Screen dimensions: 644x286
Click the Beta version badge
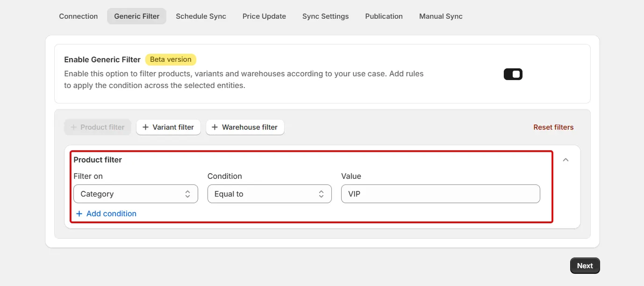tap(171, 59)
